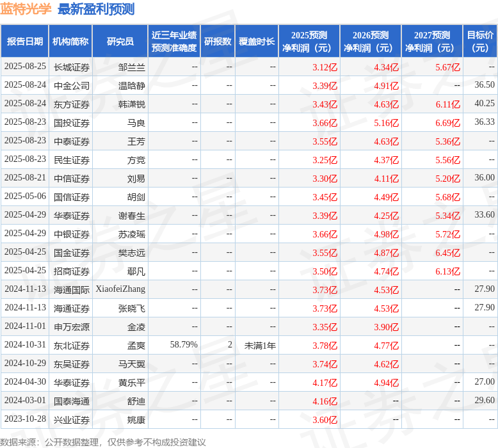
Task: Select the 海通国际 institution cell
Action: [72, 290]
